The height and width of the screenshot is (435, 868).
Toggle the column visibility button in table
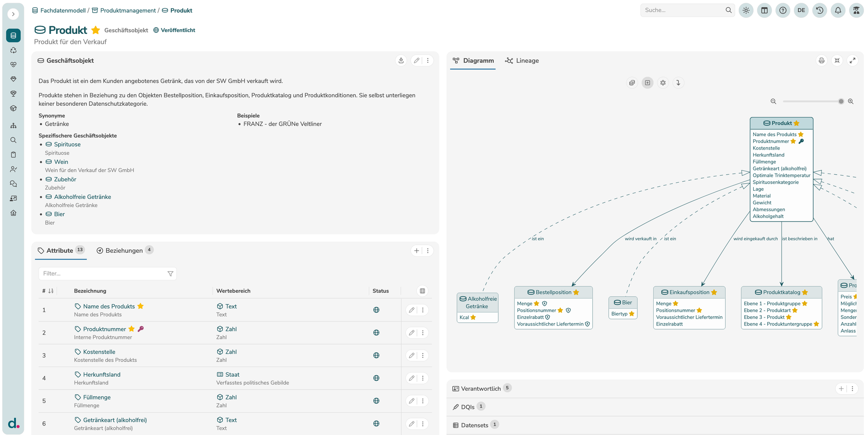[x=422, y=291]
